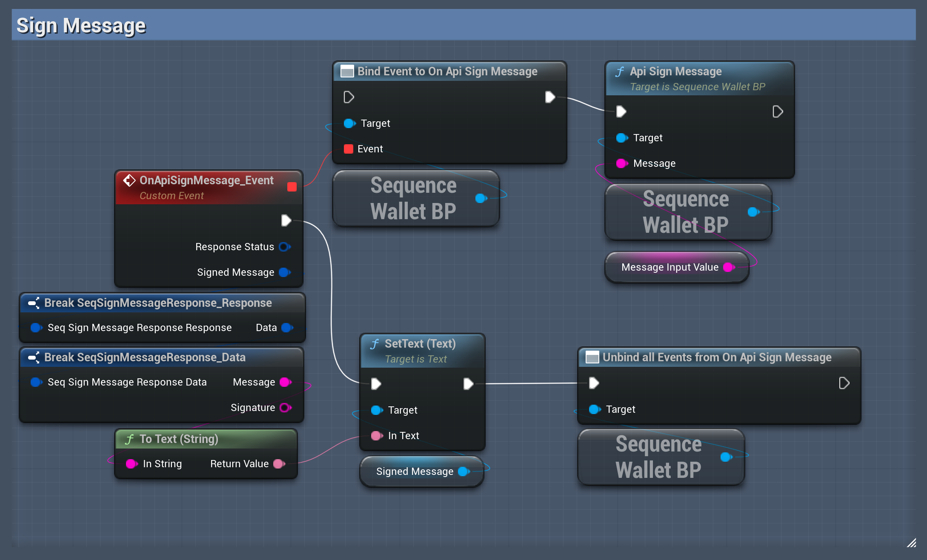Viewport: 927px width, 560px height.
Task: Click the Unbind all Events node header icon
Action: 592,357
